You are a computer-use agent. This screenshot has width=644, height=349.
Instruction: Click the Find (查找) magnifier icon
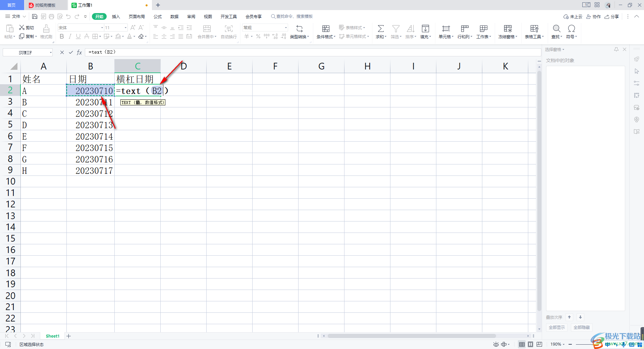click(x=556, y=29)
